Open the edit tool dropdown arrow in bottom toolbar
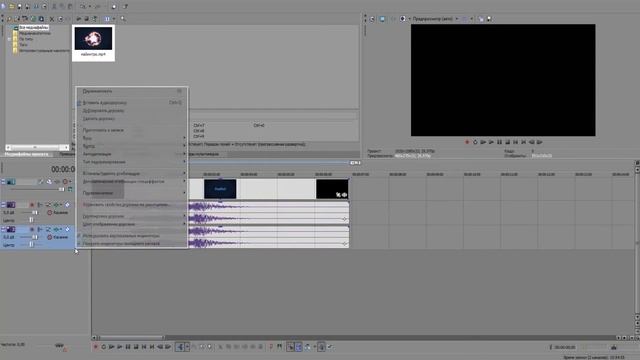The height and width of the screenshot is (360, 640). pyautogui.click(x=187, y=347)
